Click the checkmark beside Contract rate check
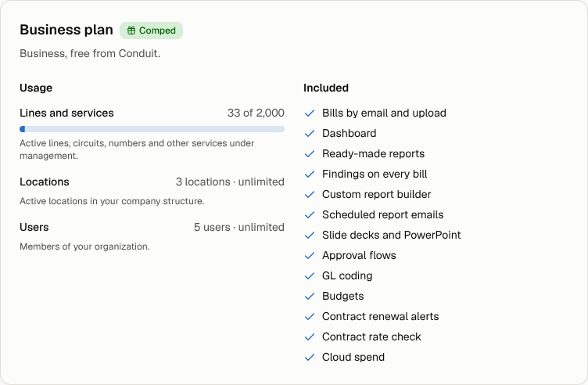588x385 pixels. [x=310, y=336]
